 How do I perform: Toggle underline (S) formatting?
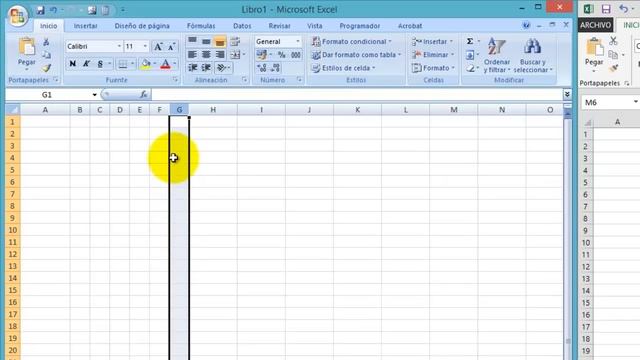(x=100, y=64)
